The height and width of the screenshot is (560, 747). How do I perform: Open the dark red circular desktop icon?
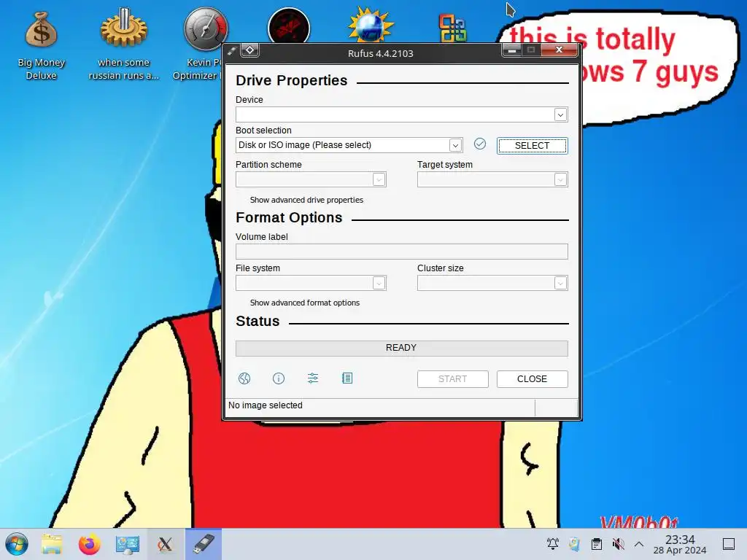click(x=289, y=27)
